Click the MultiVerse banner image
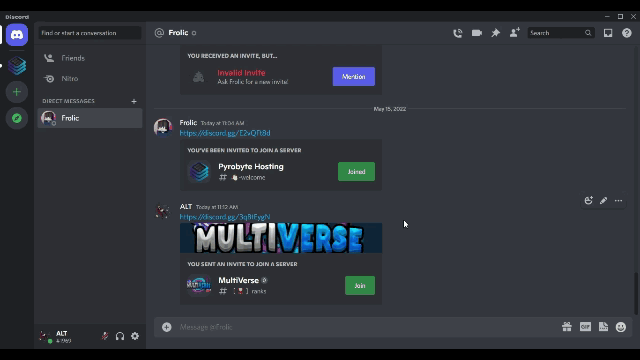The height and width of the screenshot is (360, 640). [281, 238]
